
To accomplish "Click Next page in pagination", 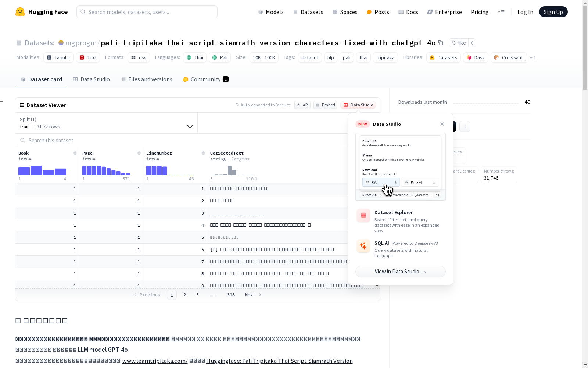I will click(x=253, y=295).
